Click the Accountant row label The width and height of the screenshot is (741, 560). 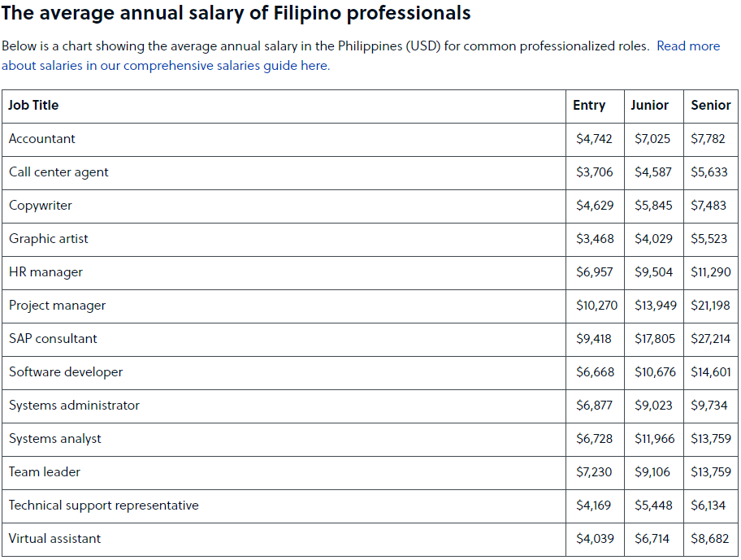coord(42,138)
